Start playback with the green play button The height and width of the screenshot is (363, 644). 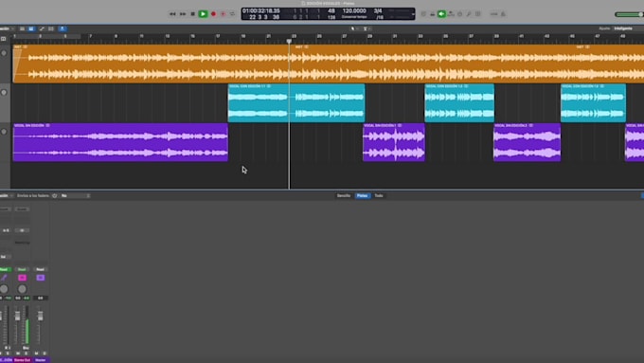[203, 14]
